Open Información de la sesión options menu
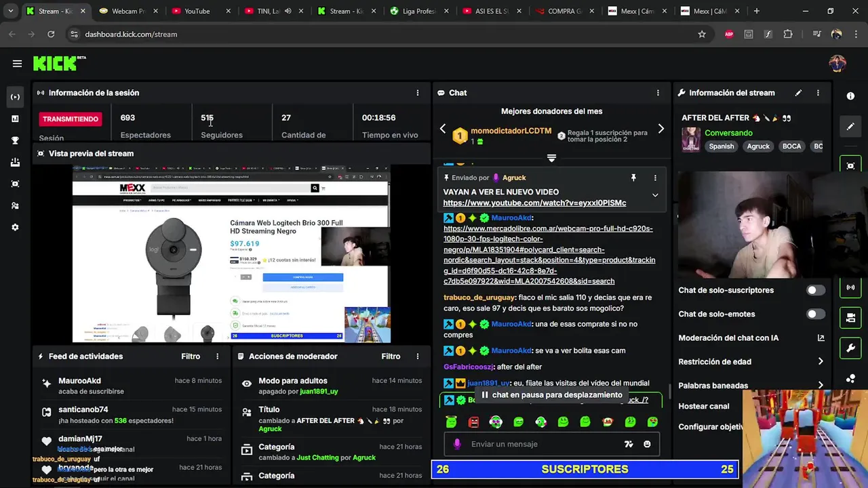868x488 pixels. (418, 93)
